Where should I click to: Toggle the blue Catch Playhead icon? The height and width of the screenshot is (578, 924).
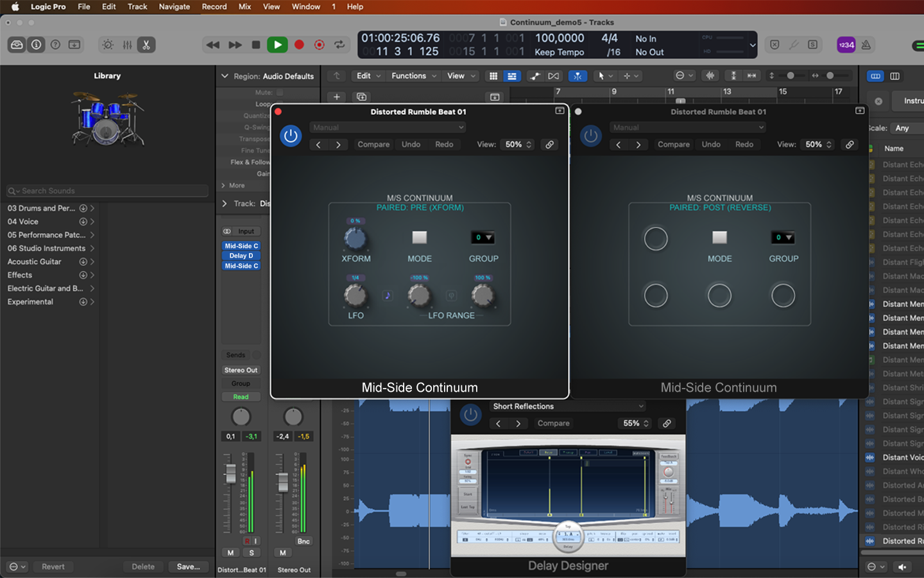578,76
